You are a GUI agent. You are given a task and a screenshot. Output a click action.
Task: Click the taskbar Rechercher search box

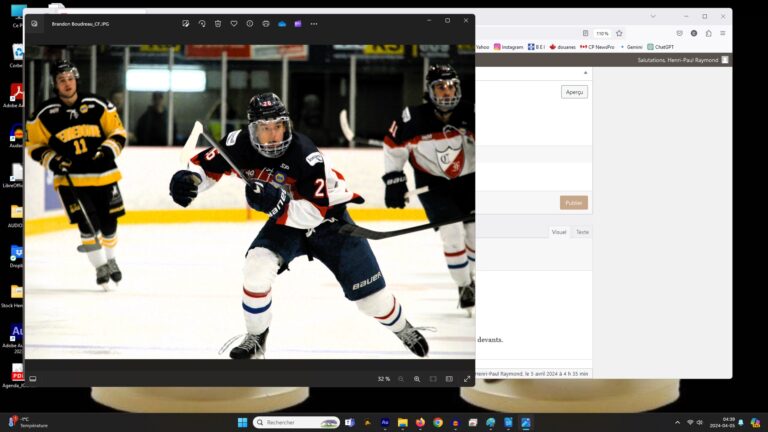296,422
